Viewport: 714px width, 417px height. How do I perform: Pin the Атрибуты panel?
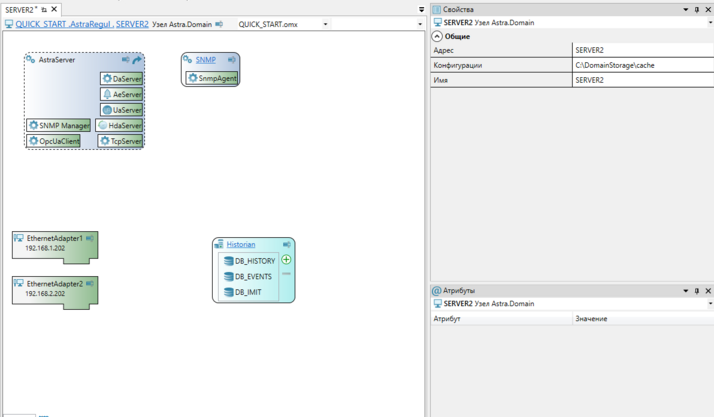tap(697, 291)
